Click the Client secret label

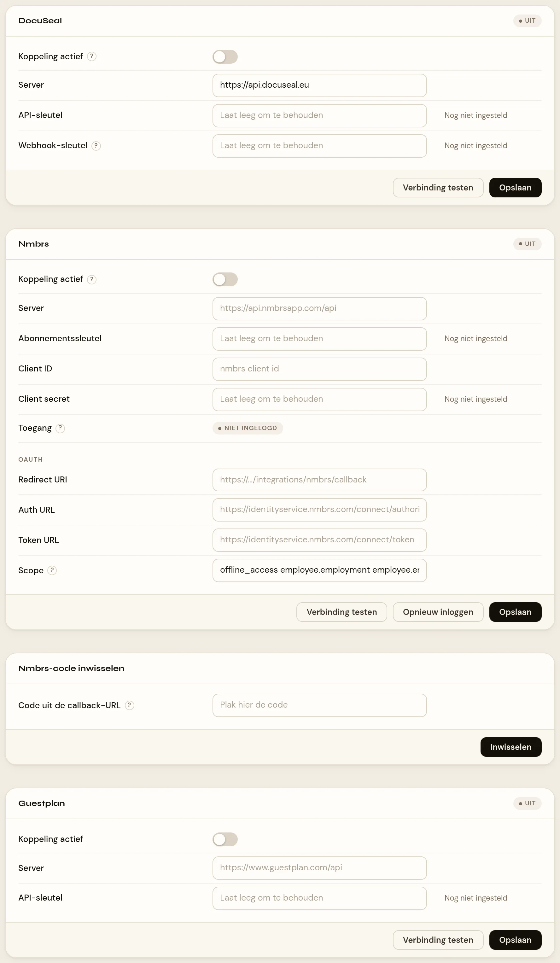point(44,399)
